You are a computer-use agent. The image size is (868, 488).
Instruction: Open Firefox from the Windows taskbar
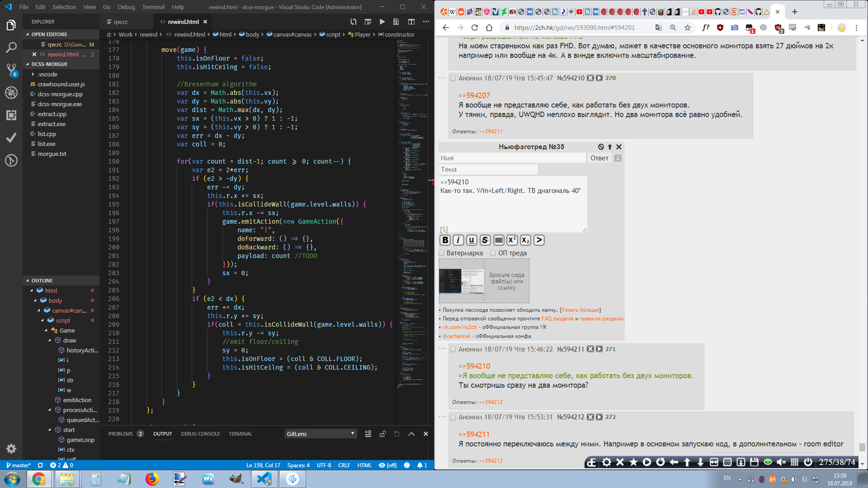pos(152,479)
